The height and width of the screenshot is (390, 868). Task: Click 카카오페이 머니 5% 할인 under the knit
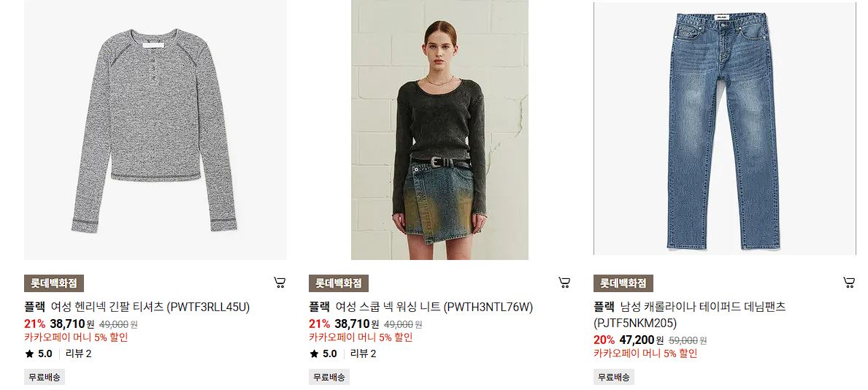361,337
